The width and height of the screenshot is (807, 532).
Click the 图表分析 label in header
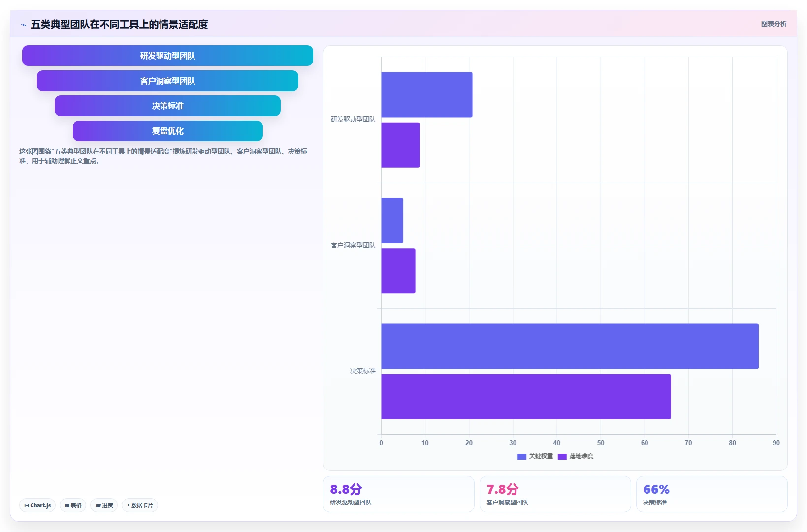click(774, 24)
